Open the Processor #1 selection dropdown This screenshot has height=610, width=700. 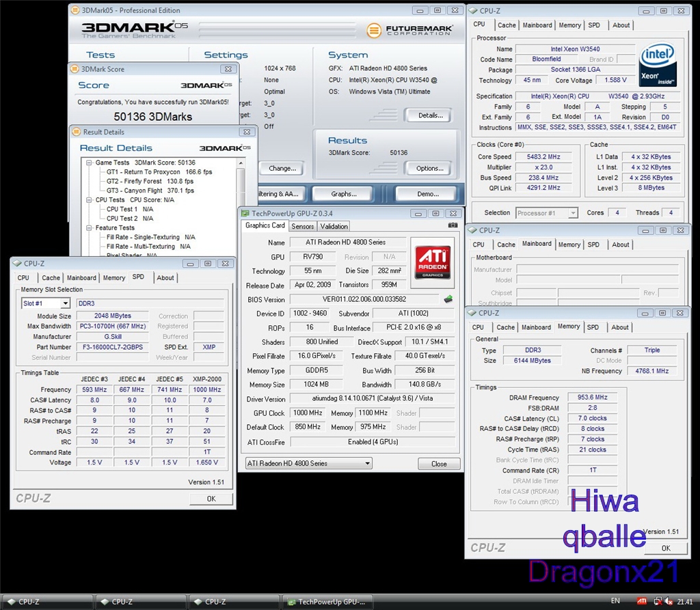click(573, 213)
